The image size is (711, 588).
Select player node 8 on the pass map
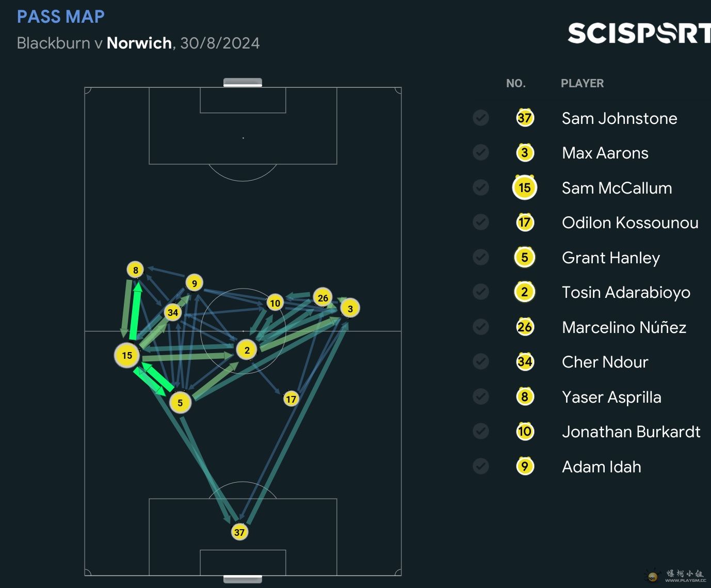135,269
